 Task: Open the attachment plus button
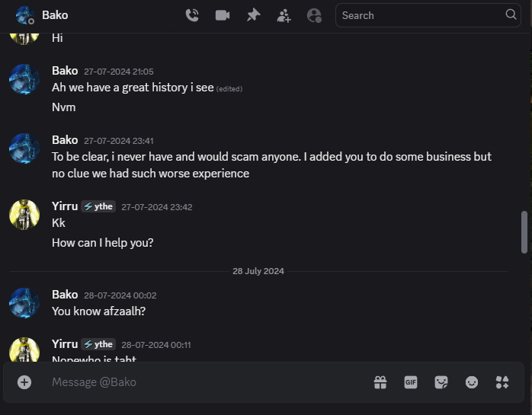[x=24, y=382]
